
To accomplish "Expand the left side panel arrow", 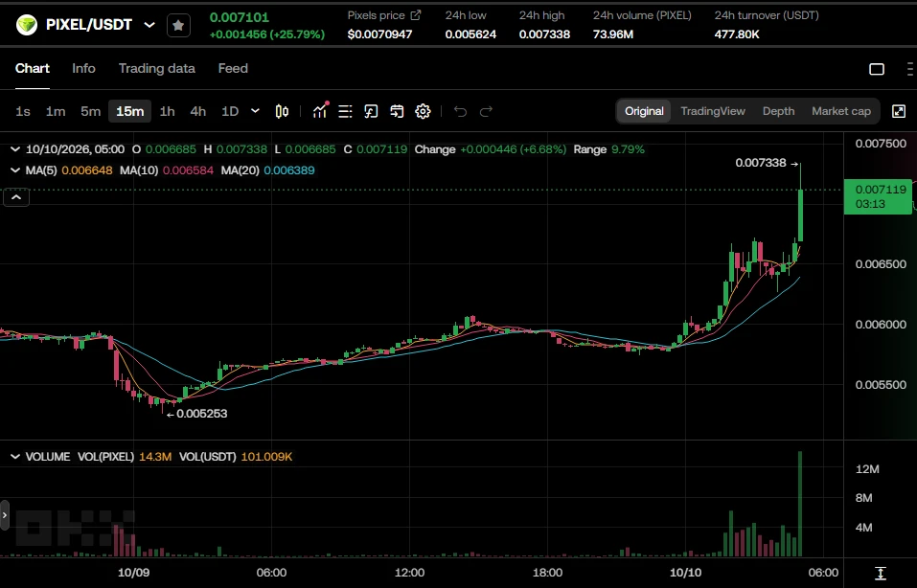I will 5,515.
